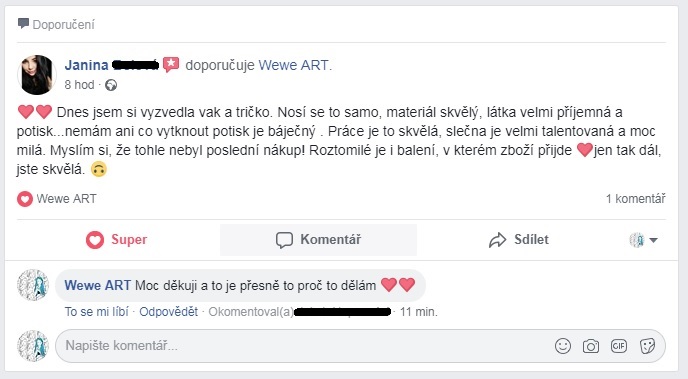The image size is (688, 379).
Task: Show who reacted with the heart reaction
Action: (57, 199)
